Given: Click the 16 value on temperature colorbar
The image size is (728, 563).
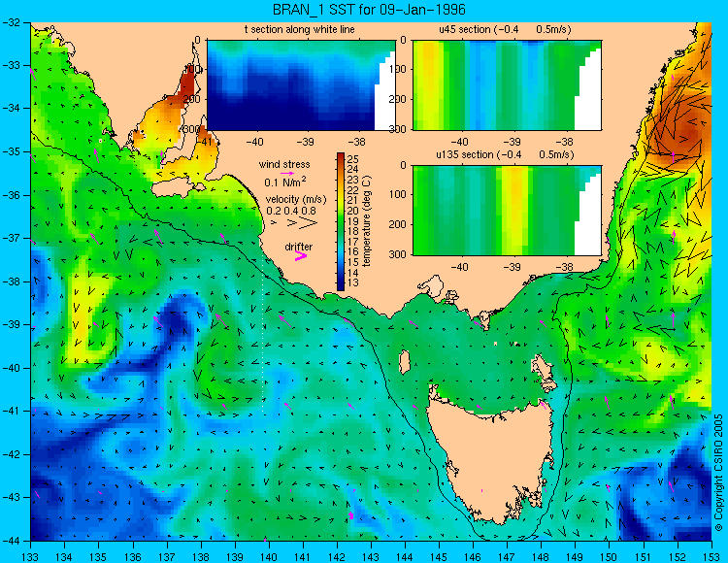Looking at the screenshot, I should [x=352, y=252].
